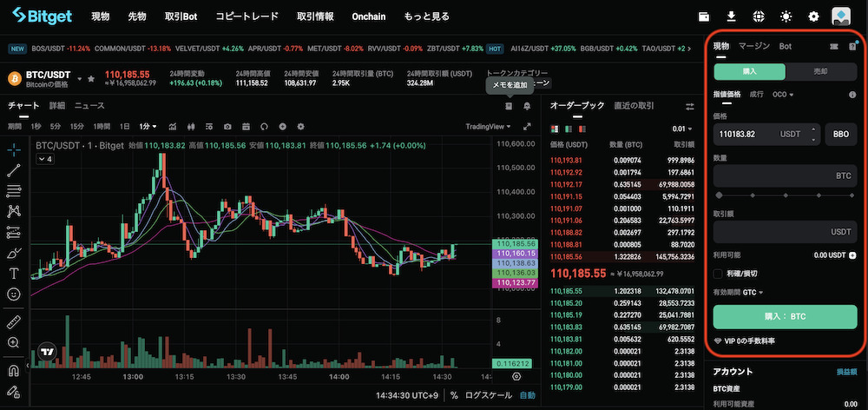Screen dimensions: 868x410
Task: Select the text annotation tool
Action: (x=14, y=274)
